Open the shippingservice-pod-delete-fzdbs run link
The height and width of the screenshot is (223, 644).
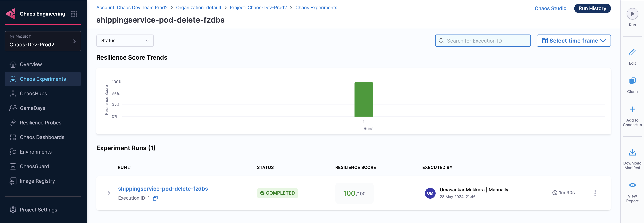click(163, 189)
